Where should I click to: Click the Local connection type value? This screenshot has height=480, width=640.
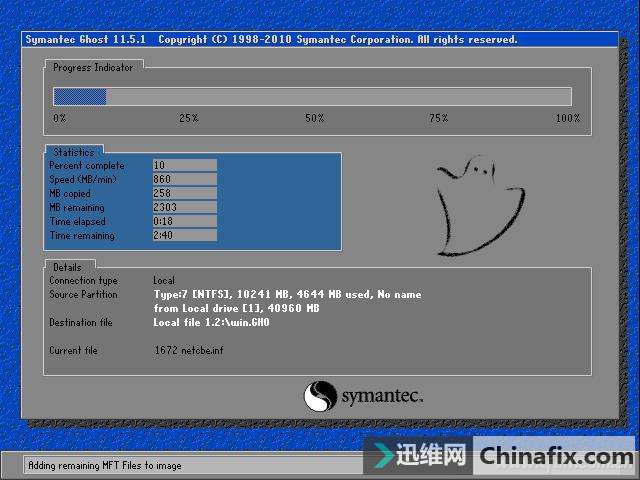point(164,280)
